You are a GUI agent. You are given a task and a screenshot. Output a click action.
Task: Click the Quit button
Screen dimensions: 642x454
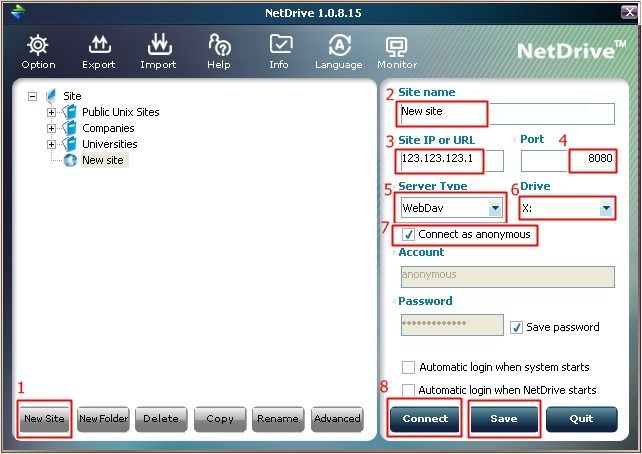pos(581,419)
